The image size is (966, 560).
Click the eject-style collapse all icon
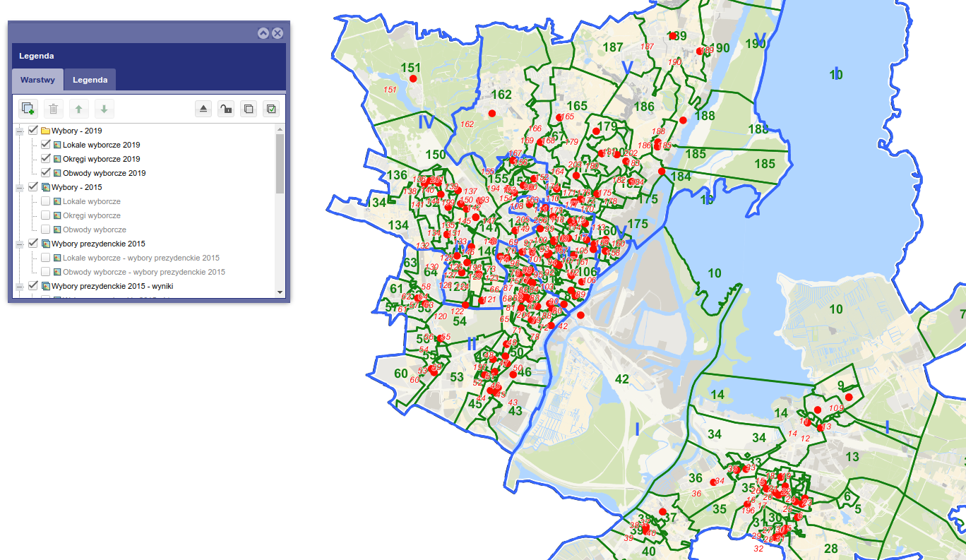pyautogui.click(x=203, y=109)
